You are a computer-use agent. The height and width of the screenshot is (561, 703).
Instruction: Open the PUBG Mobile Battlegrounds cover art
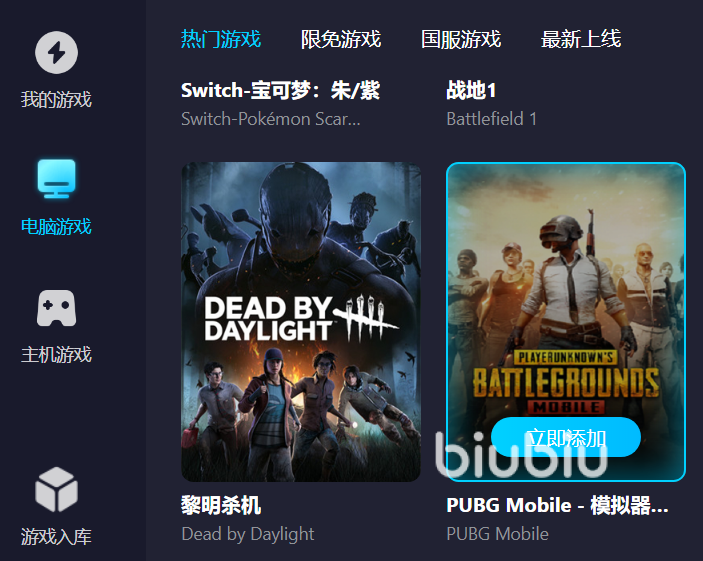click(566, 322)
